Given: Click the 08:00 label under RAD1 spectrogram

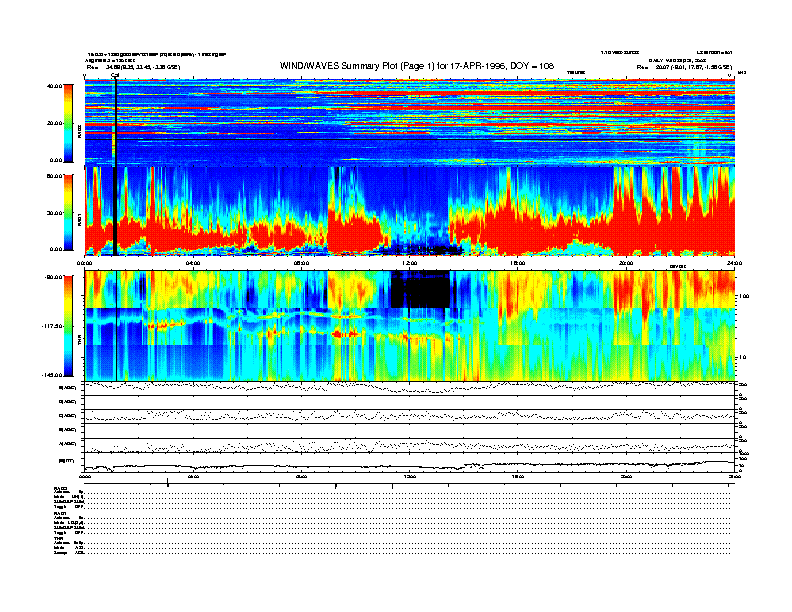Looking at the screenshot, I should coord(301,263).
